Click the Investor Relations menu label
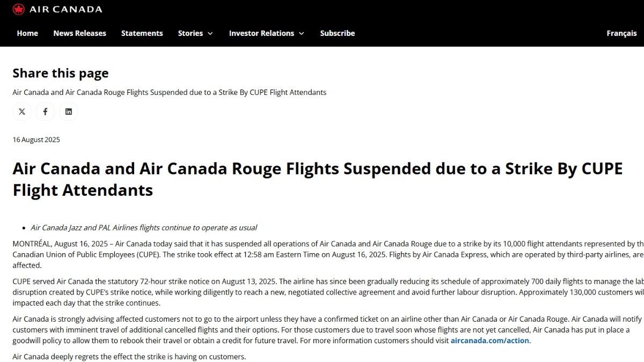The image size is (644, 362). 261,33
